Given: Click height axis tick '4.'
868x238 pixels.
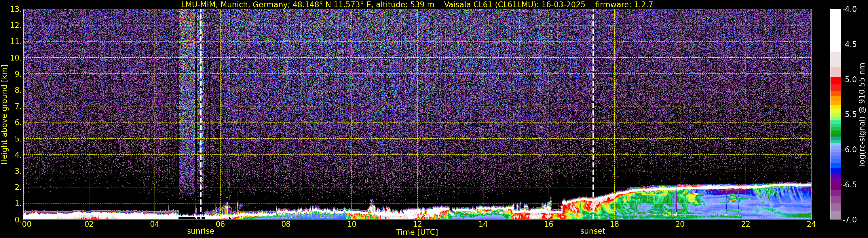Looking at the screenshot, I should 18,155.
